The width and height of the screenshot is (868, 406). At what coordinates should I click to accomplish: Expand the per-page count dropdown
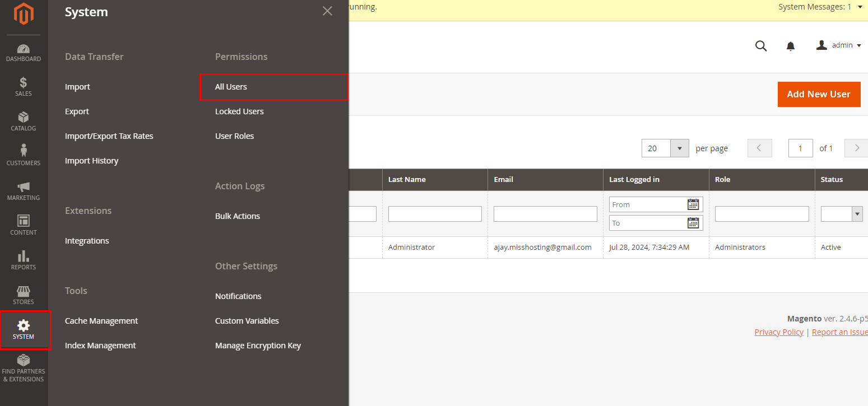(x=679, y=148)
